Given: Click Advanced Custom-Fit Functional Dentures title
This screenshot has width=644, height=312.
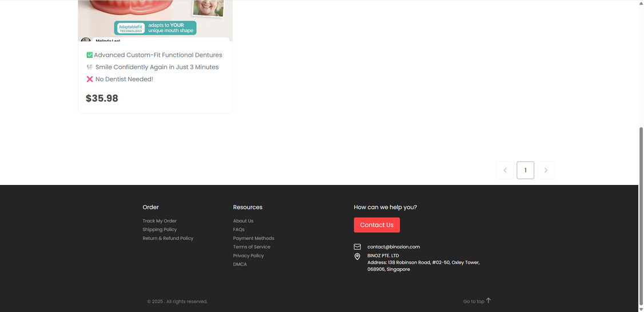Looking at the screenshot, I should (158, 55).
